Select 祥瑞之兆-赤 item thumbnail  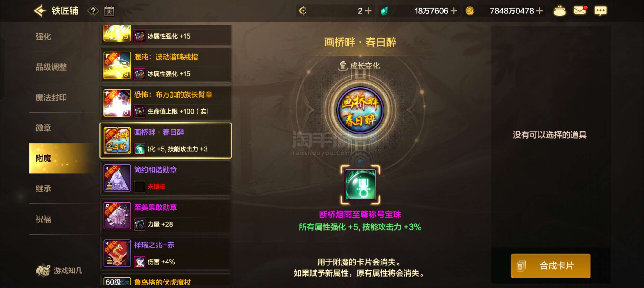click(117, 253)
